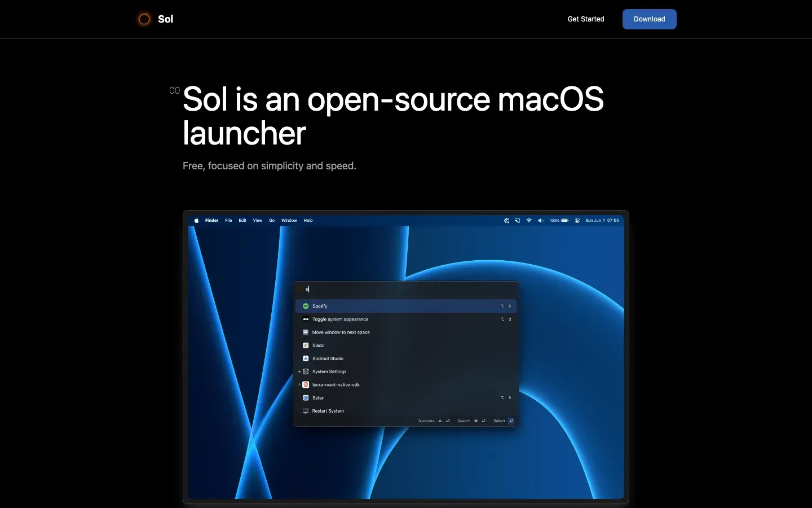Open the Help menu
Image resolution: width=812 pixels, height=508 pixels.
point(308,221)
